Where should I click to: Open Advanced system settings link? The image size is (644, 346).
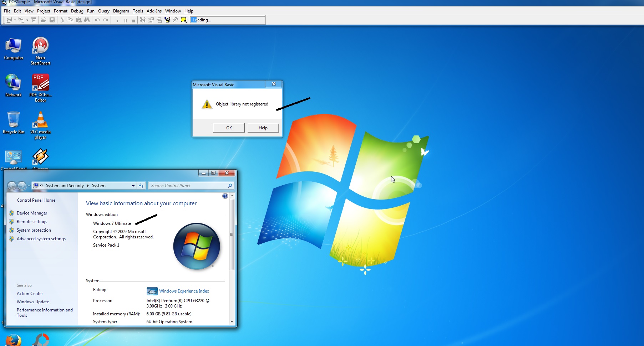click(x=41, y=239)
